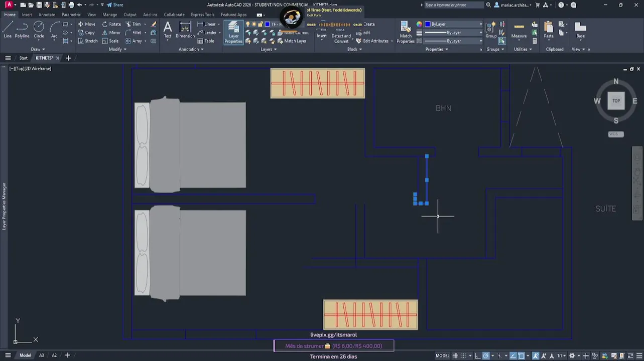The image size is (644, 361).
Task: Click the Share button
Action: click(115, 5)
